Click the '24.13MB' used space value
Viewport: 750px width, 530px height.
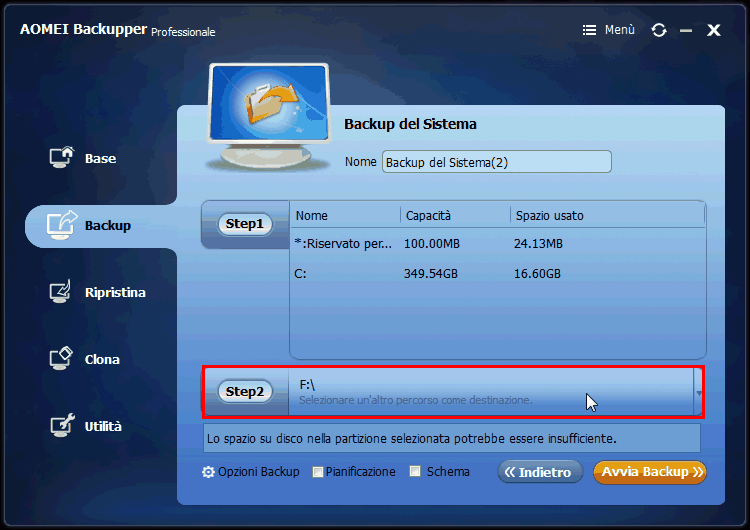pos(538,244)
